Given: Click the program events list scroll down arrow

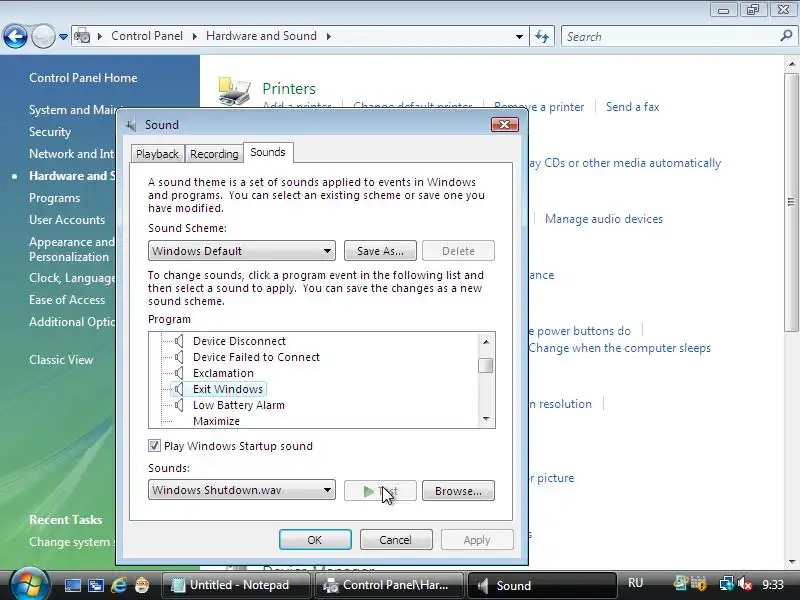Looking at the screenshot, I should coord(486,419).
